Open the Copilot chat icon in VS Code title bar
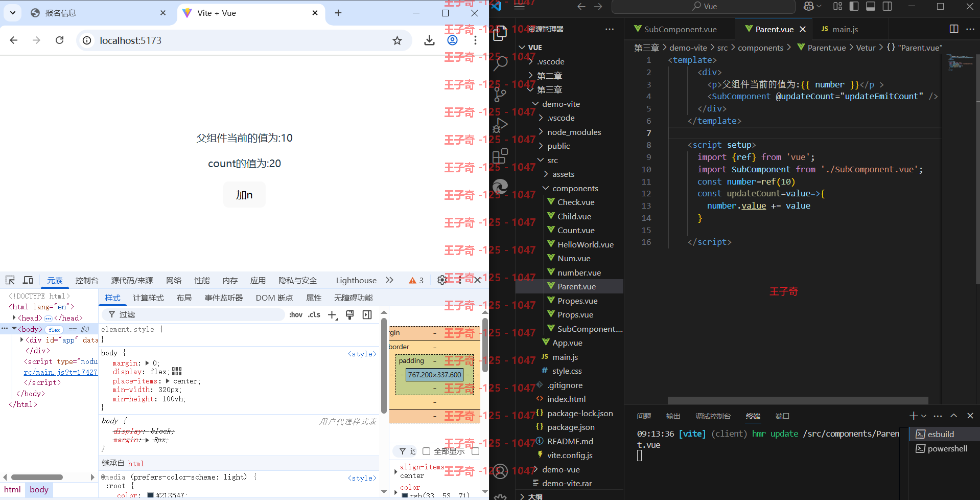The width and height of the screenshot is (980, 500). pyautogui.click(x=809, y=6)
